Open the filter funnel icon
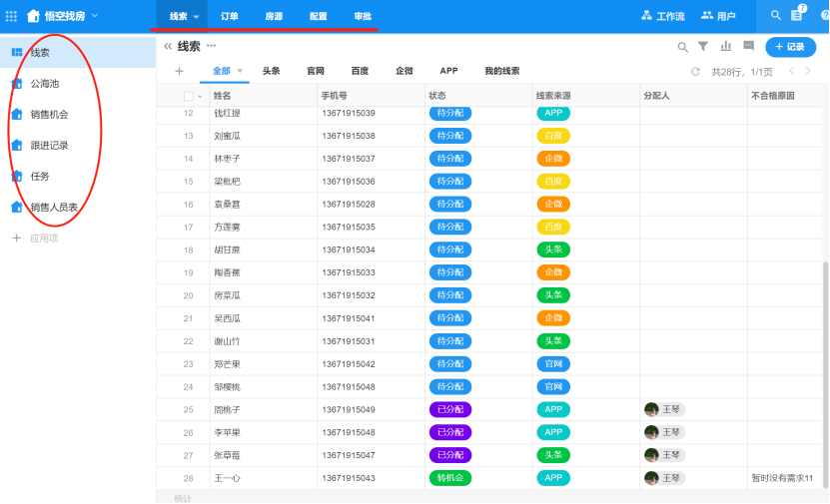Image resolution: width=830 pixels, height=504 pixels. click(703, 47)
